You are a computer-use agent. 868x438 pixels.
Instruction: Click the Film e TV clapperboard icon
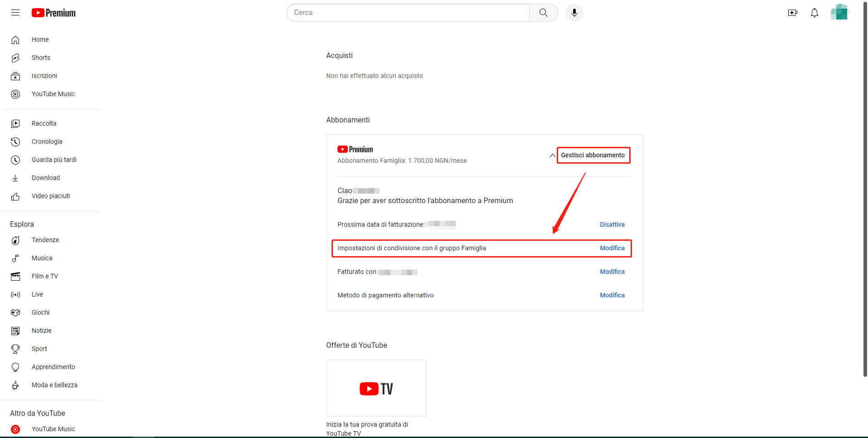(15, 277)
